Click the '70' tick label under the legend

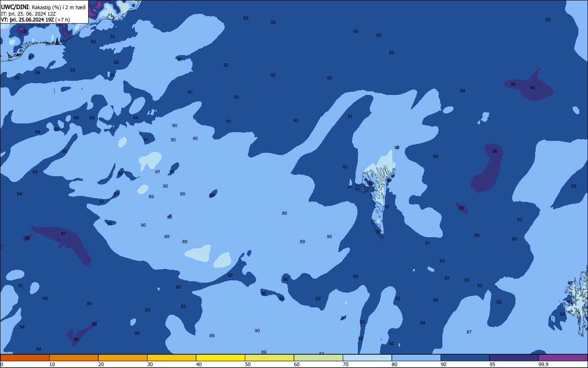345,364
